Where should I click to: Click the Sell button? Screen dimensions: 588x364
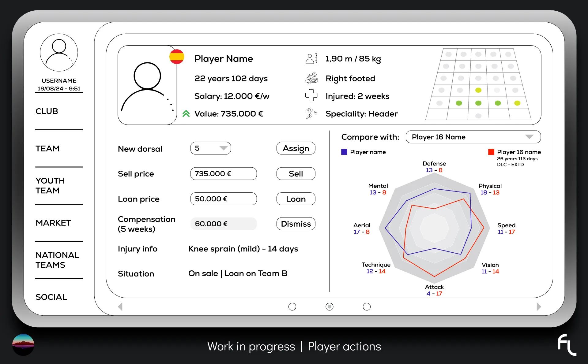pyautogui.click(x=296, y=174)
